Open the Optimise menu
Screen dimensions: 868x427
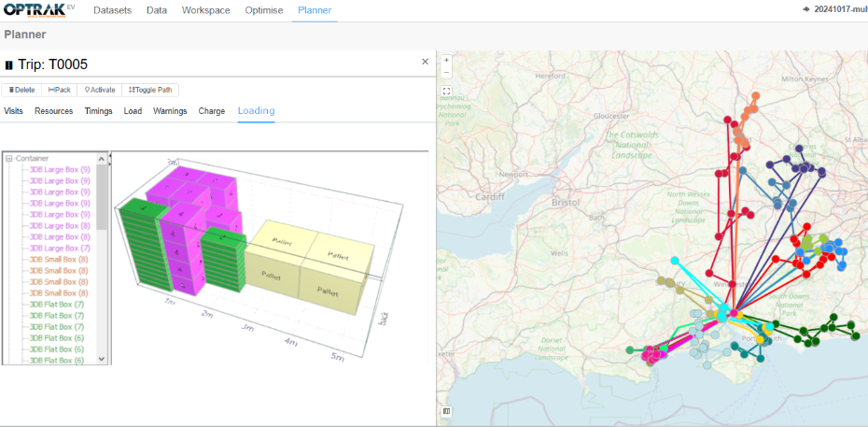point(263,10)
